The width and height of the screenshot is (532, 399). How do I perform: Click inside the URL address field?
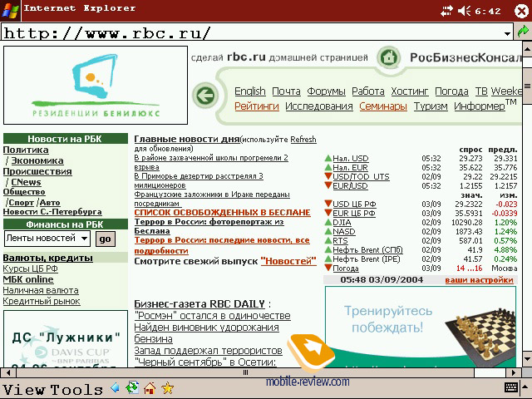click(252, 33)
